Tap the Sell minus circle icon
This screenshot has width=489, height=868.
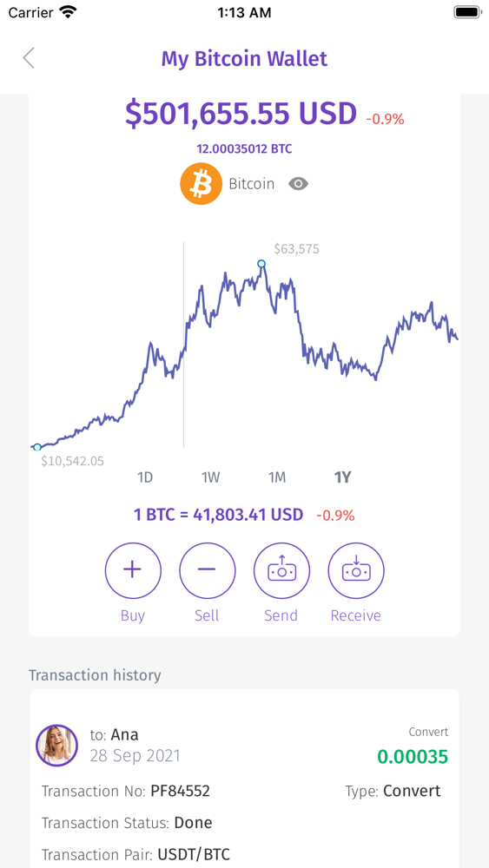(207, 571)
